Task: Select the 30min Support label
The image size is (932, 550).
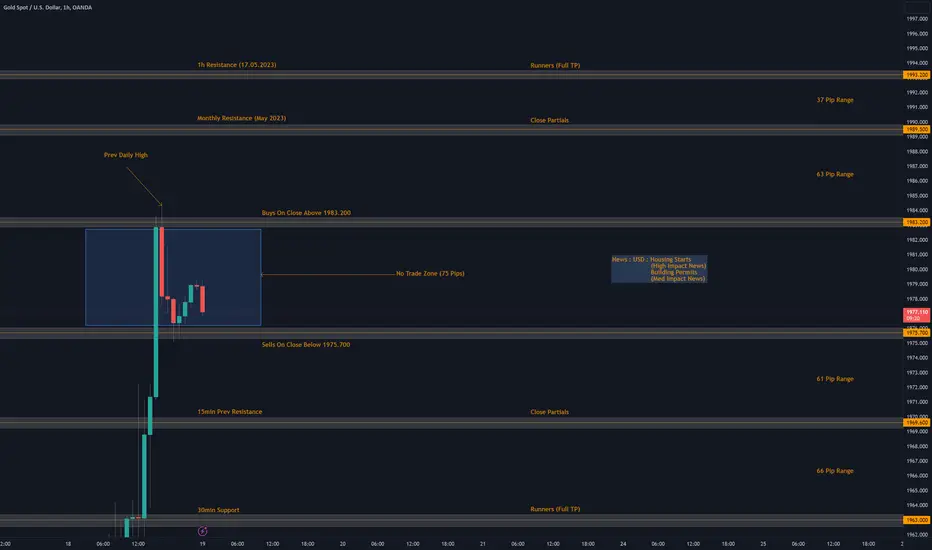Action: tap(218, 510)
